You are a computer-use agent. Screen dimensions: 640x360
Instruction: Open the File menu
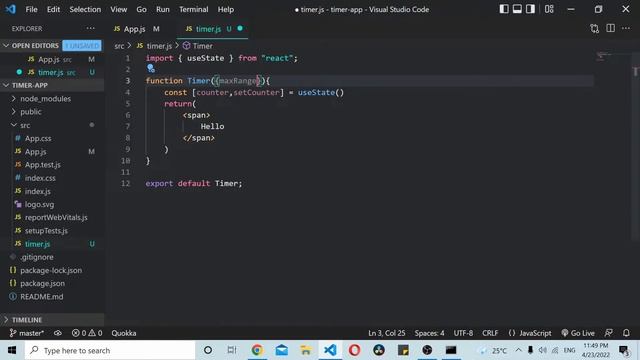[x=31, y=9]
